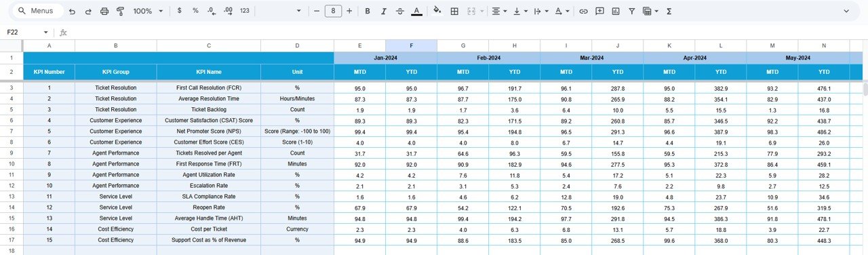The image size is (868, 255).
Task: Open the 100% zoom dropdown
Action: tap(148, 11)
